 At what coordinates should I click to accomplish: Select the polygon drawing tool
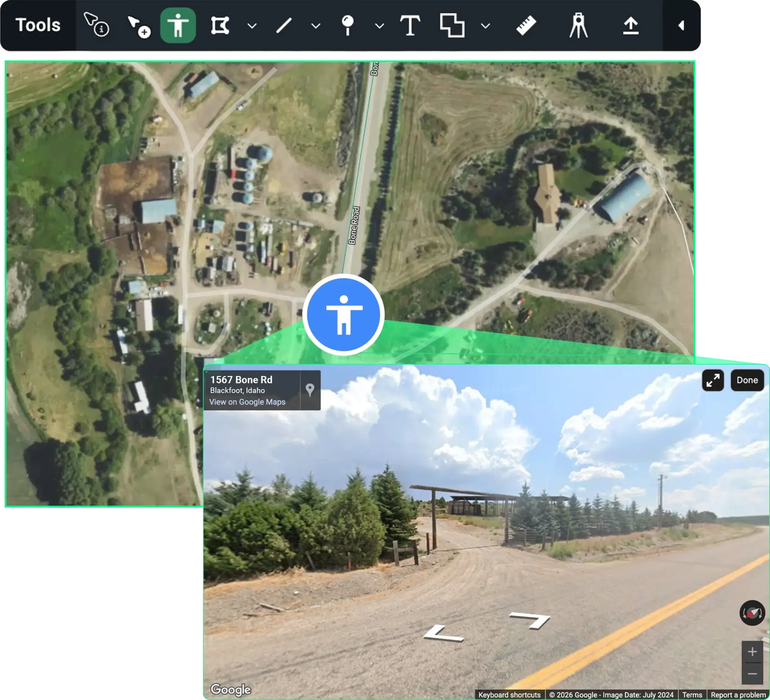[220, 25]
